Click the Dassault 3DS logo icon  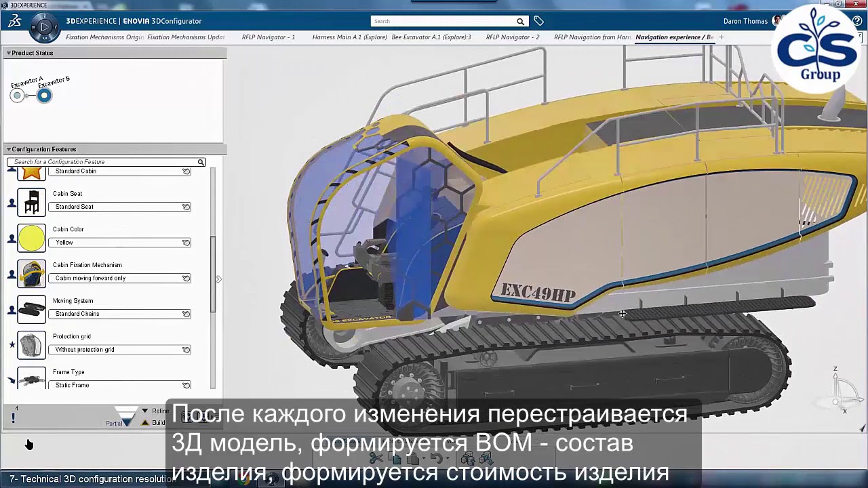[x=14, y=21]
